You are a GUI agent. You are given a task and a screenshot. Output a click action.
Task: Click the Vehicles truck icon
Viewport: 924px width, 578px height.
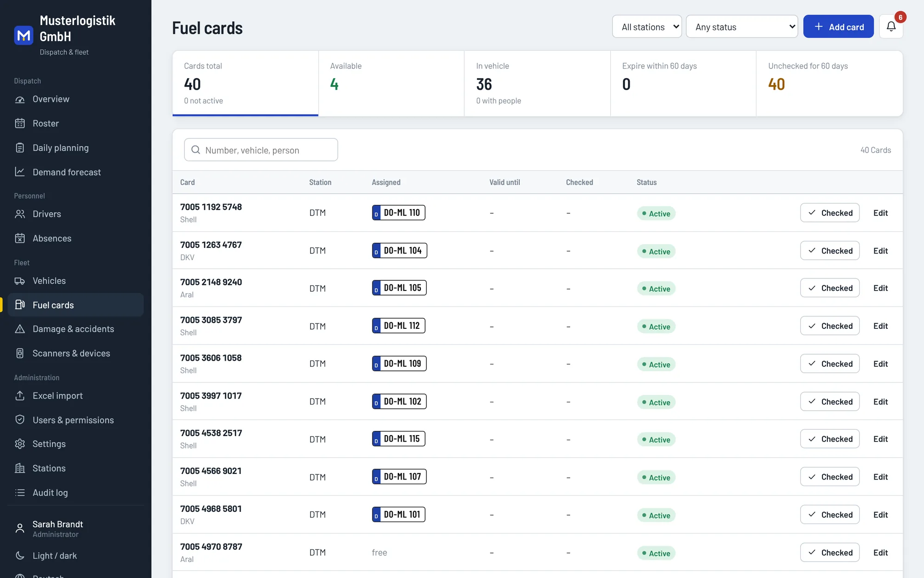(20, 281)
